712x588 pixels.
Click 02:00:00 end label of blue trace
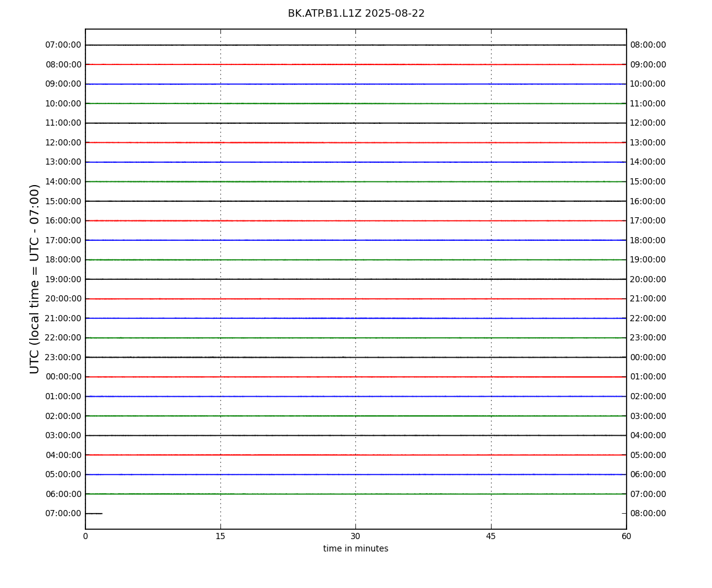tap(648, 396)
